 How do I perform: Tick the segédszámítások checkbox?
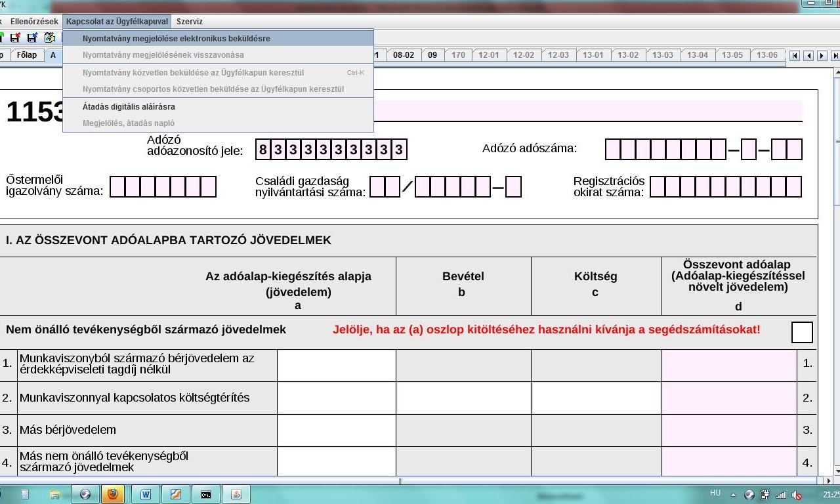pyautogui.click(x=802, y=332)
